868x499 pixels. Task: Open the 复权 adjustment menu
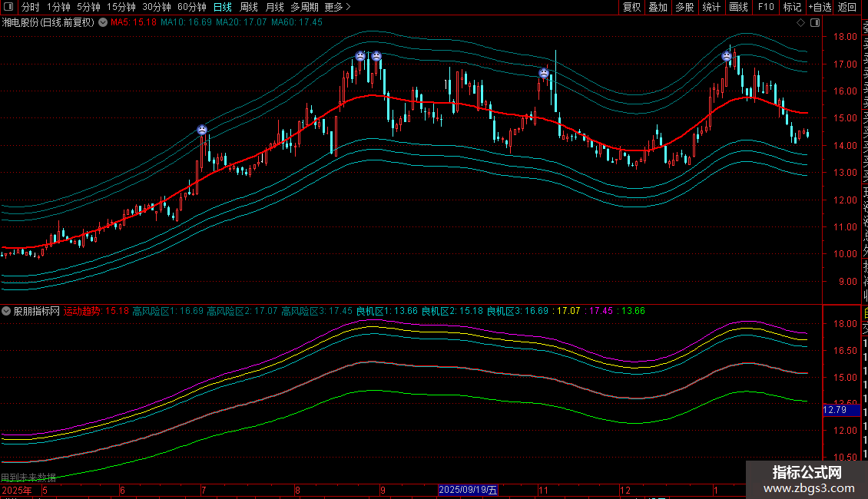pos(631,7)
